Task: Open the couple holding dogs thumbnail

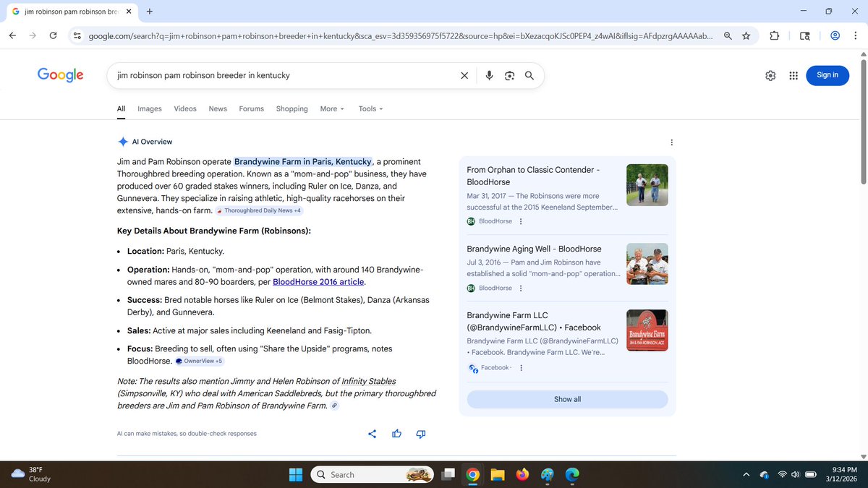Action: click(x=647, y=264)
